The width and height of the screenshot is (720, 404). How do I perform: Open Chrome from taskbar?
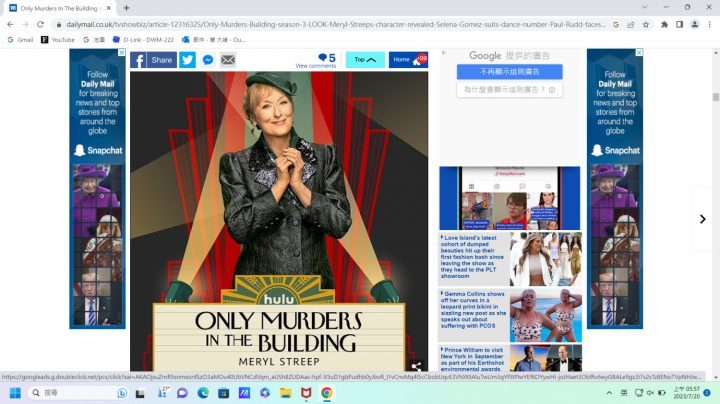tap(326, 393)
